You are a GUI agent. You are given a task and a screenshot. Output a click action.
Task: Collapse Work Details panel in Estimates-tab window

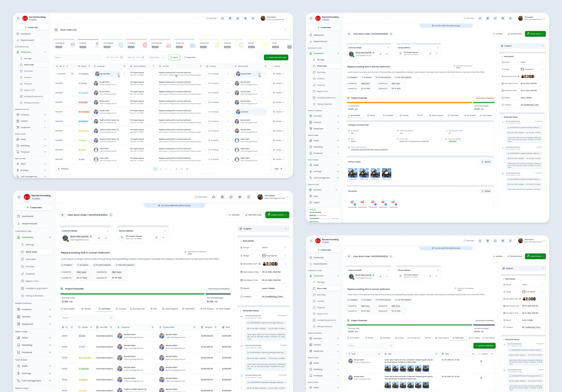click(x=241, y=241)
